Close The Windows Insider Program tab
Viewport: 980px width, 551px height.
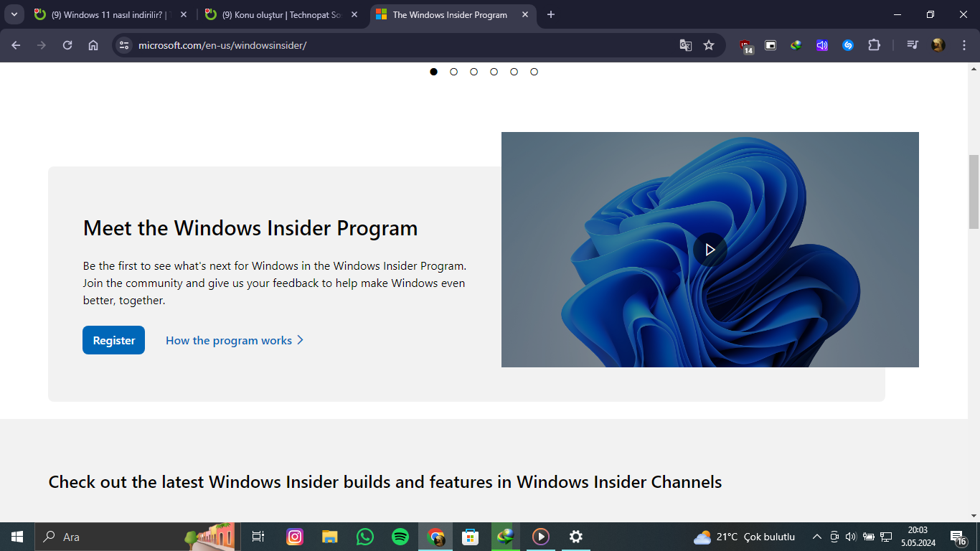(x=525, y=14)
